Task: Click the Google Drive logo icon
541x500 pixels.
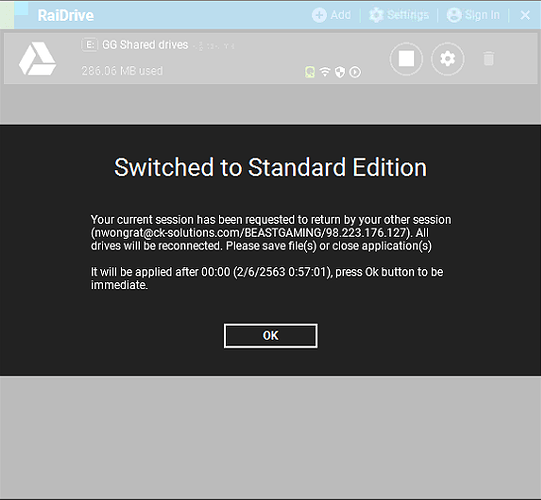Action: click(37, 59)
